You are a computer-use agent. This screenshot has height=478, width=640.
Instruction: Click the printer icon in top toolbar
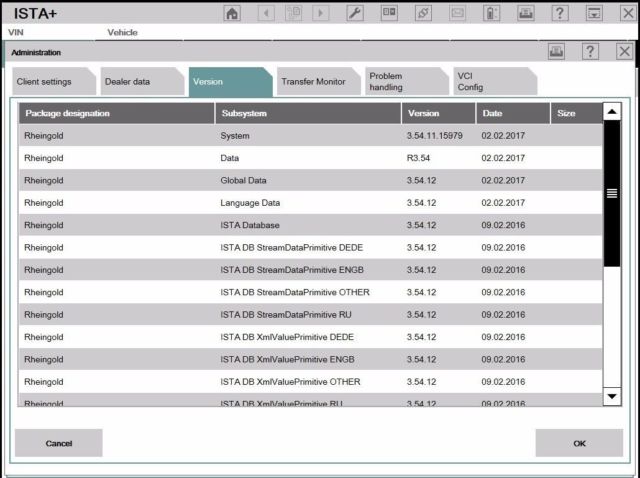coord(525,13)
